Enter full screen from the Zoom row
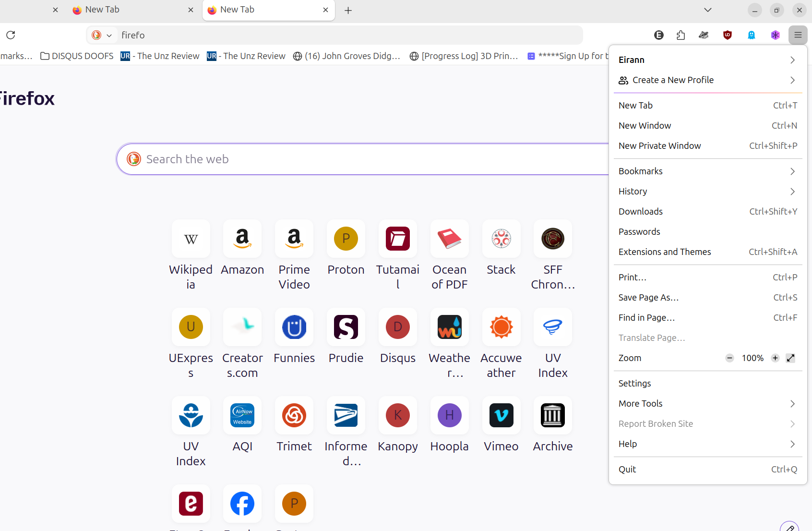Image resolution: width=812 pixels, height=531 pixels. 791,358
